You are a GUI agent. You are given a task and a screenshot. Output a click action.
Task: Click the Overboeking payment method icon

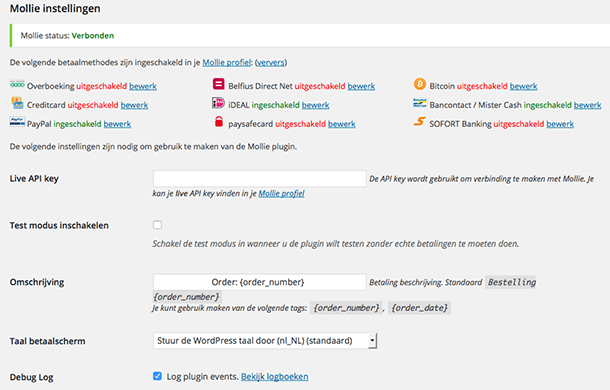[17, 84]
